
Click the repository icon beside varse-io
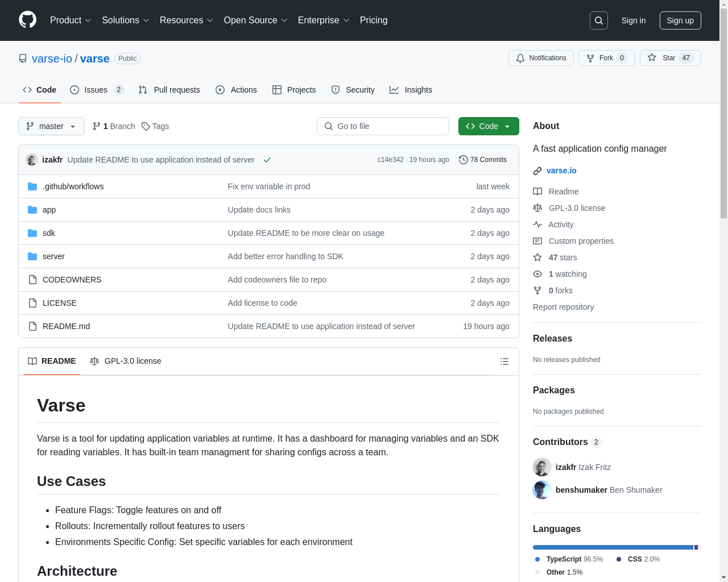click(x=23, y=59)
